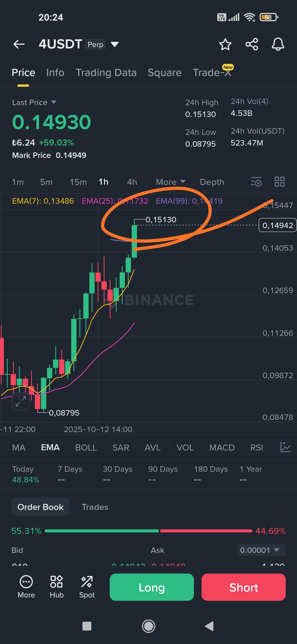Expand chart to fullscreen

pos(21,401)
